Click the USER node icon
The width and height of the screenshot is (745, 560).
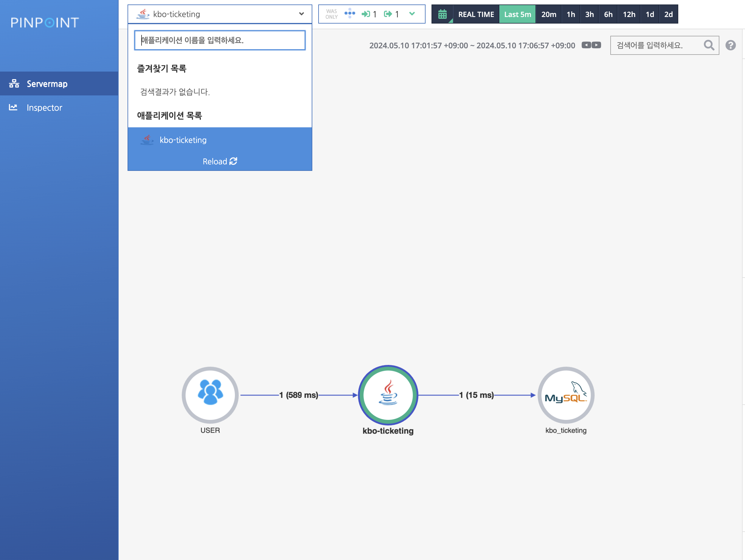click(210, 395)
